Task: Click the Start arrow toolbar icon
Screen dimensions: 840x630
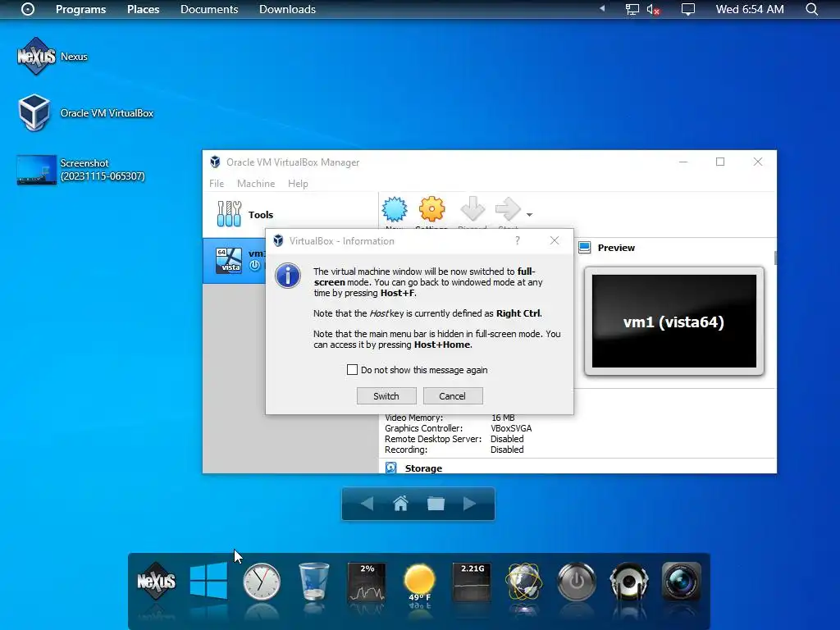Action: (508, 209)
